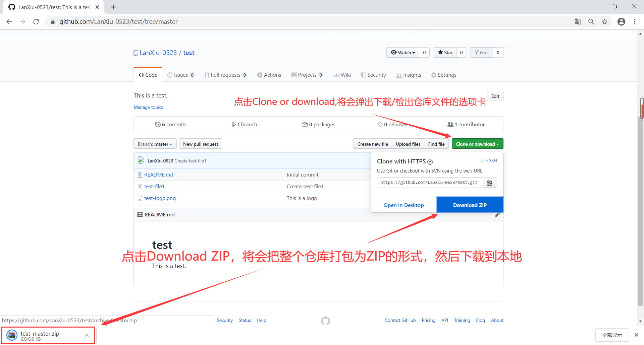Copy the clone URL using the clipboard icon
This screenshot has height=345, width=644.
pyautogui.click(x=489, y=183)
